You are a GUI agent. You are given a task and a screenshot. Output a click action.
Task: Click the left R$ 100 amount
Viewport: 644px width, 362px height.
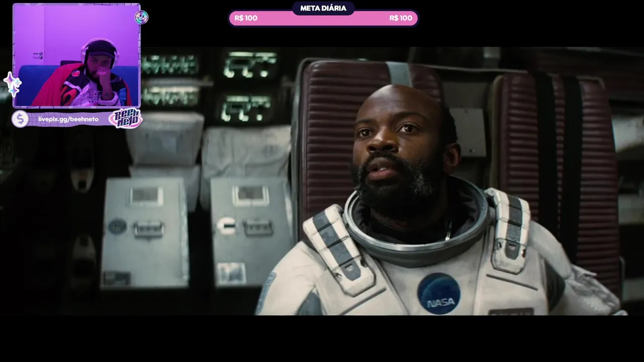tap(246, 18)
